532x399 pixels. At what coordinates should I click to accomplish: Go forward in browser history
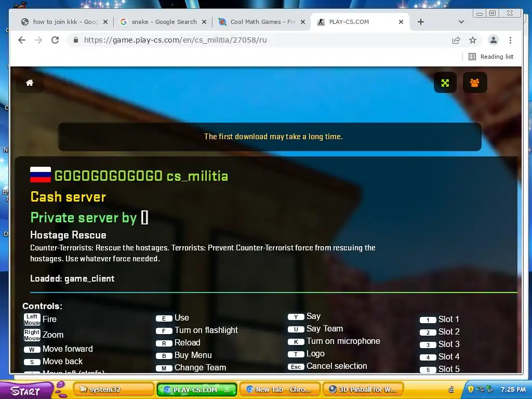[x=38, y=40]
